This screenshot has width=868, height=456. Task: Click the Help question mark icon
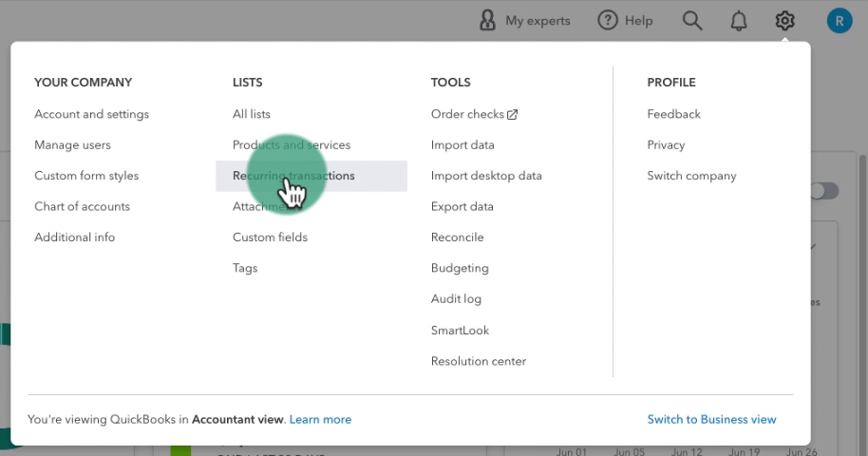coord(607,21)
